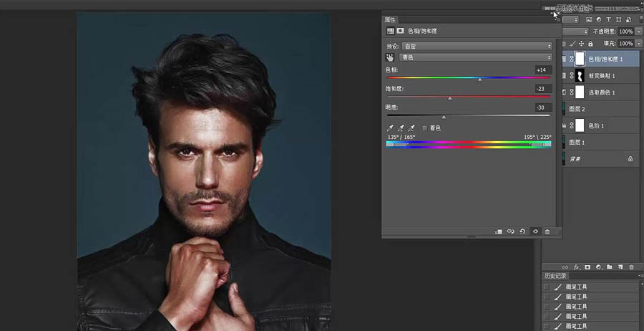Image resolution: width=644 pixels, height=331 pixels.
Task: Select the add-to-sample eyedropper
Action: coord(401,128)
